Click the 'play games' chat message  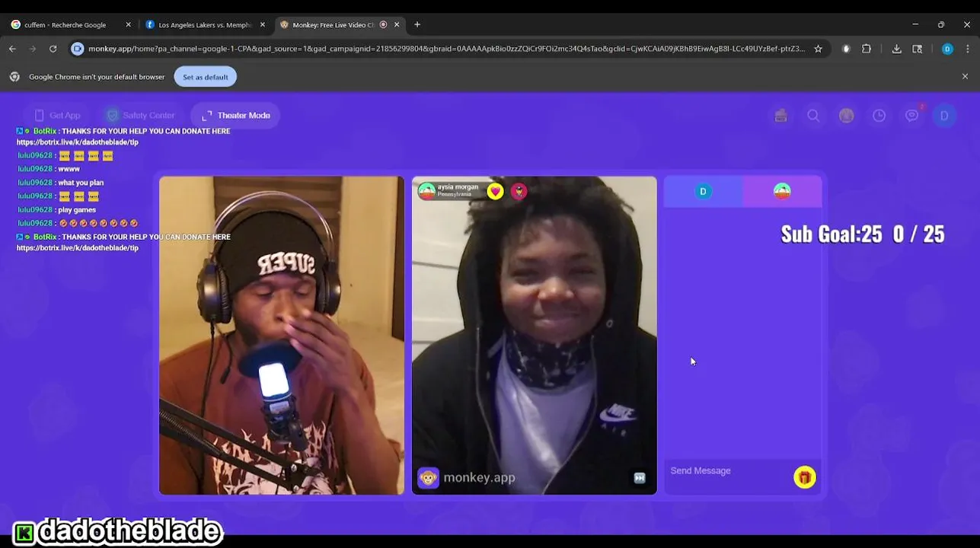77,210
